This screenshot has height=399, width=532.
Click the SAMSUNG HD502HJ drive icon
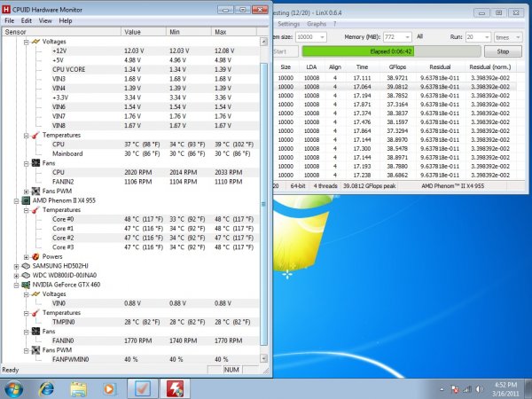(x=26, y=266)
